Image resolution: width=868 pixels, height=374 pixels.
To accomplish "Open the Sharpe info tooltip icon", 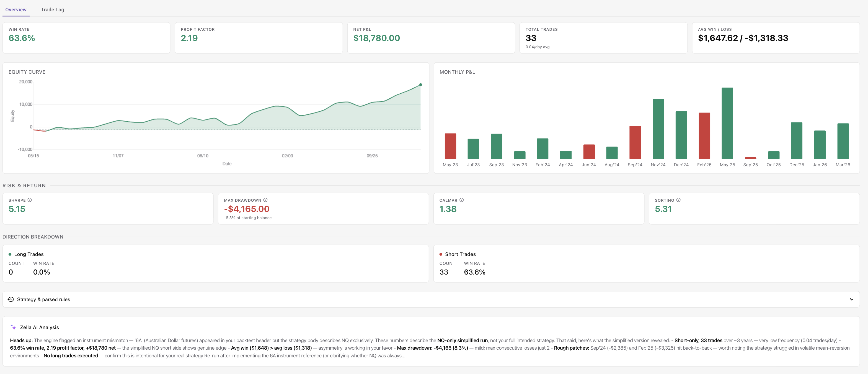I will [30, 200].
